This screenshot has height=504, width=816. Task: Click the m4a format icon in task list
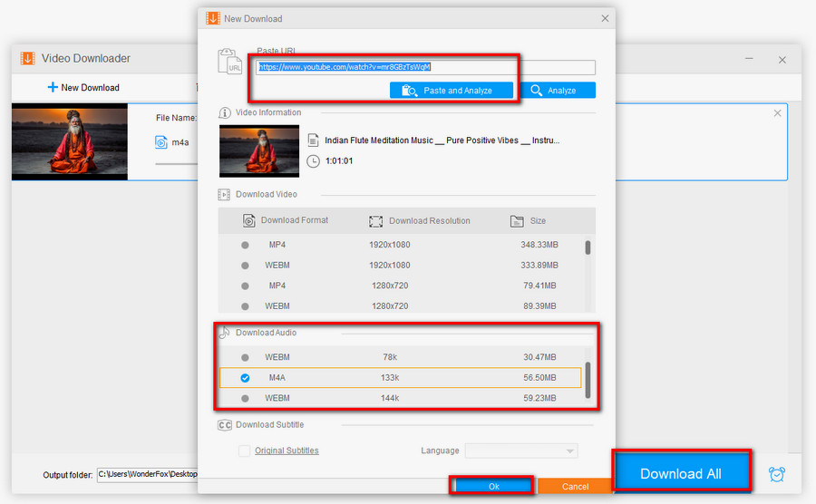pyautogui.click(x=160, y=142)
